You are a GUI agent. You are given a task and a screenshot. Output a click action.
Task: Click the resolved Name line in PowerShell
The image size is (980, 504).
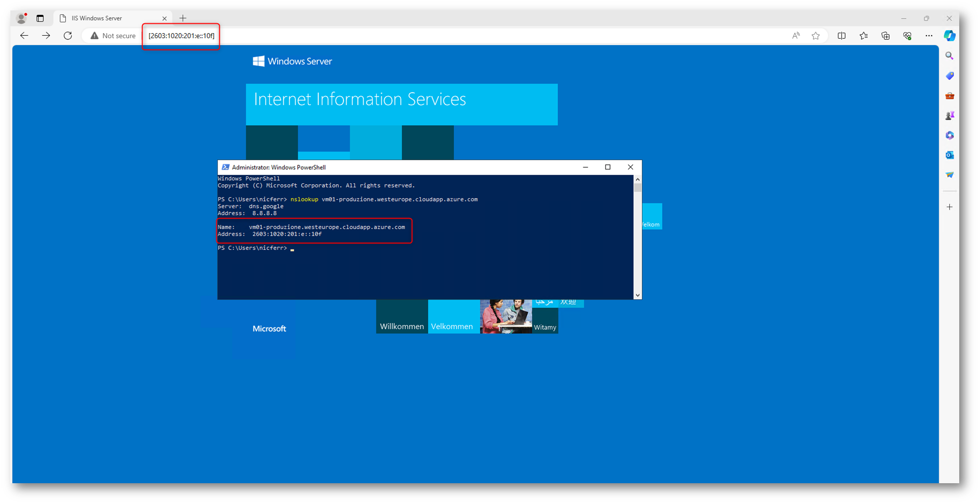[x=311, y=227]
